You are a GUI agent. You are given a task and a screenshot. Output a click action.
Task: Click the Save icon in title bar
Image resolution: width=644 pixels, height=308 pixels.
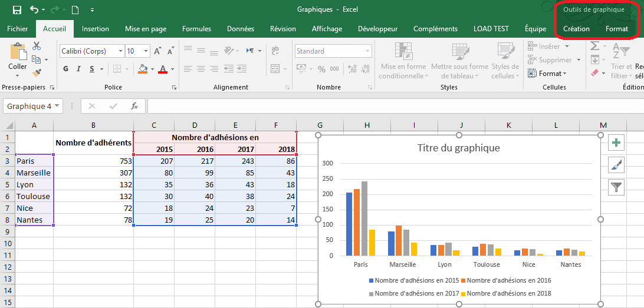pos(17,10)
